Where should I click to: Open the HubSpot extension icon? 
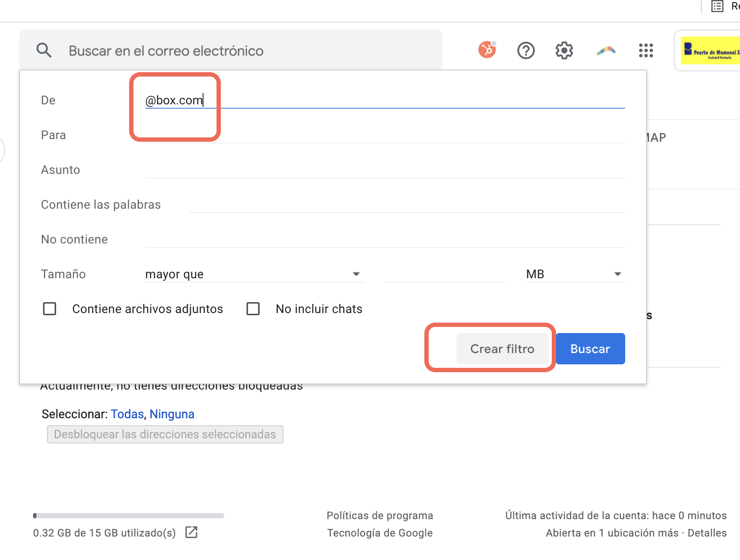pyautogui.click(x=487, y=50)
